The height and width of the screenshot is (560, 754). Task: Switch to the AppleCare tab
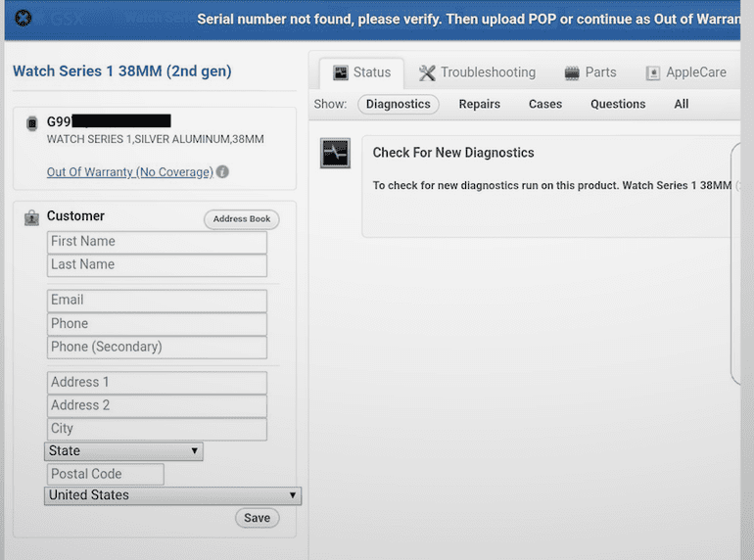(685, 72)
